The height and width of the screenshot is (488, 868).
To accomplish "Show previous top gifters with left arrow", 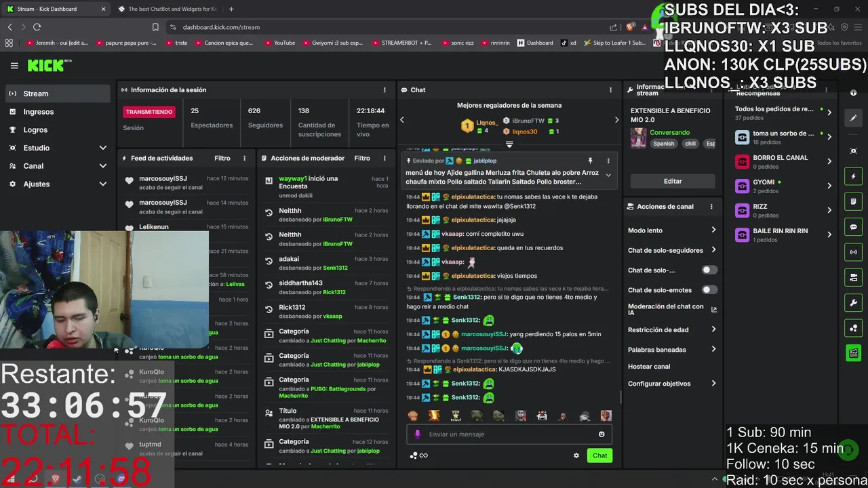I will point(402,120).
